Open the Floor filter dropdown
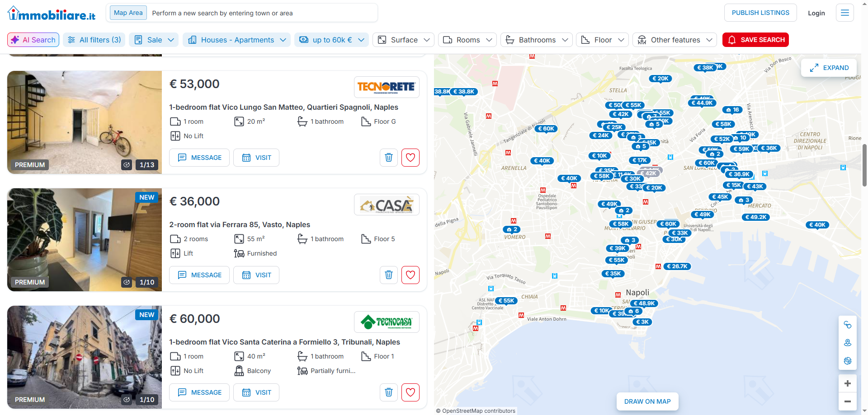The width and height of the screenshot is (868, 415). 602,40
